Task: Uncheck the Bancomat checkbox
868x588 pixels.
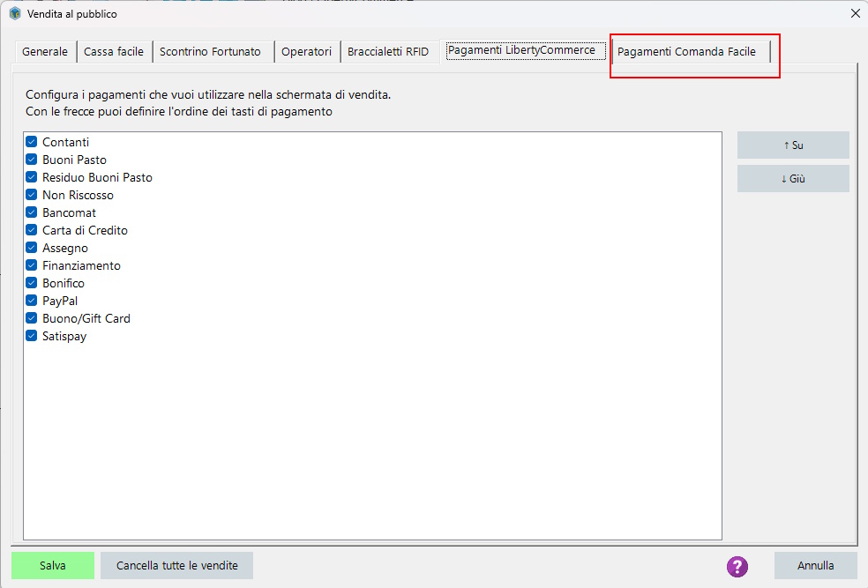Action: (x=32, y=212)
